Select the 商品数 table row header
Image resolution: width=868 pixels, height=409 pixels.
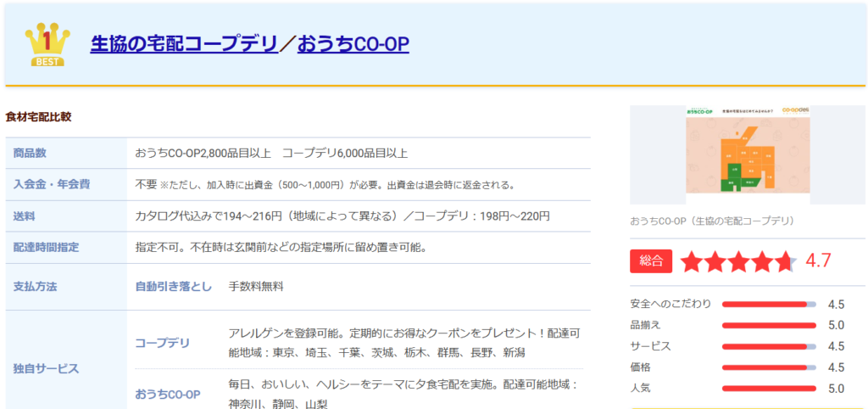30,153
